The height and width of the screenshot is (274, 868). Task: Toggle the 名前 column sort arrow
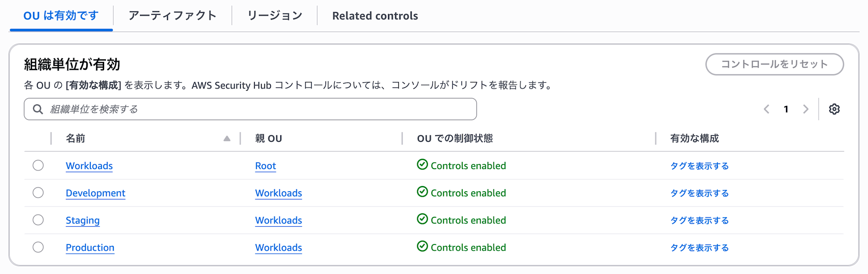point(227,138)
